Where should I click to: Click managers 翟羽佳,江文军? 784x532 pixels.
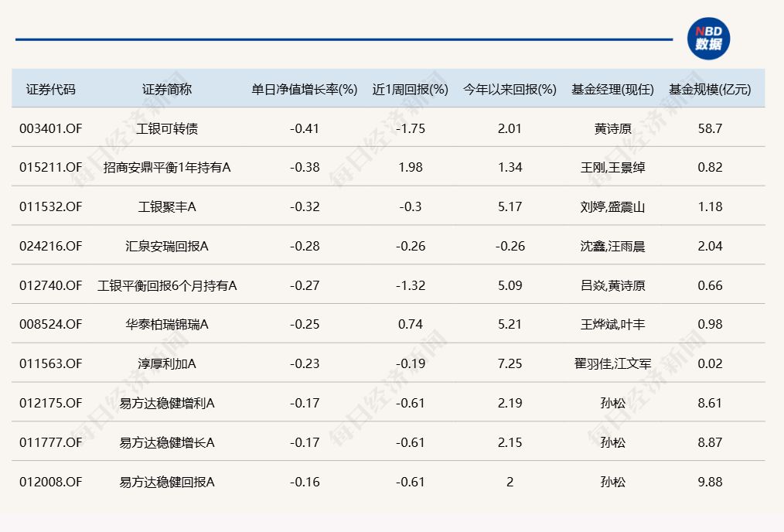click(612, 363)
